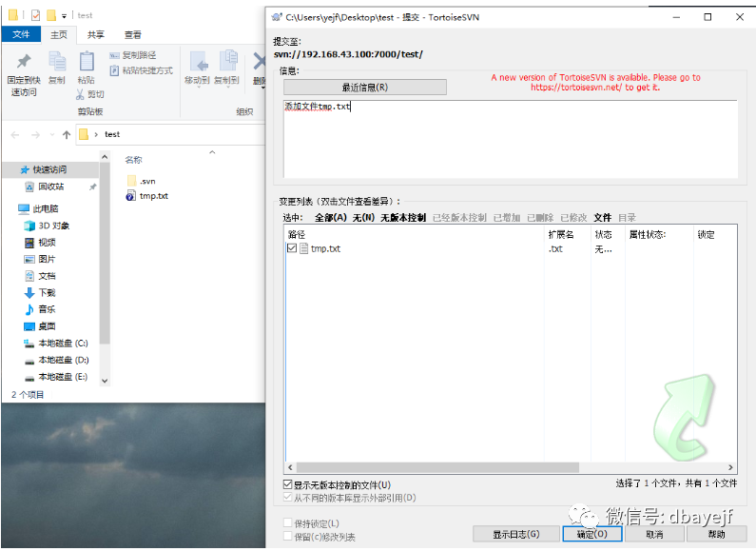This screenshot has height=551, width=756.
Task: Click navigation pane scroll up arrow
Action: click(105, 157)
